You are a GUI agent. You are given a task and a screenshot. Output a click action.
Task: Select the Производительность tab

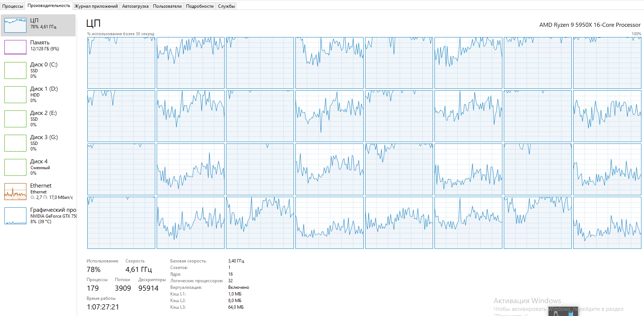pyautogui.click(x=49, y=6)
